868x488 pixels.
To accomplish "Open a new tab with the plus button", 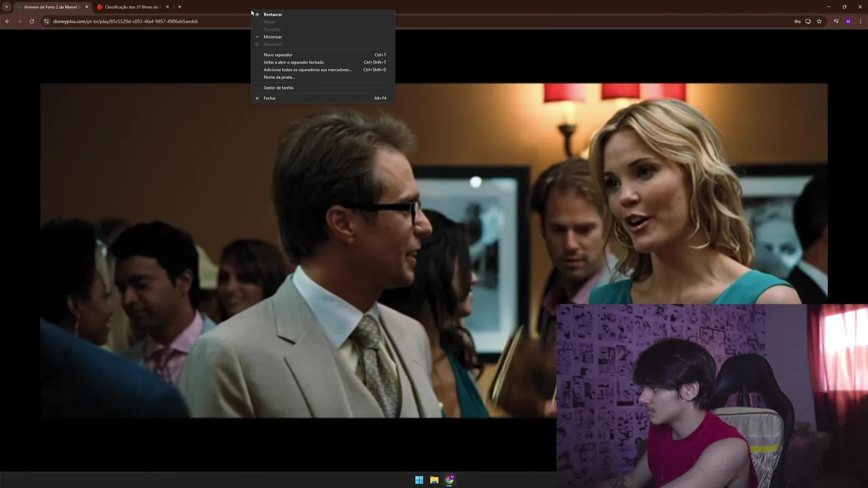I will [180, 7].
